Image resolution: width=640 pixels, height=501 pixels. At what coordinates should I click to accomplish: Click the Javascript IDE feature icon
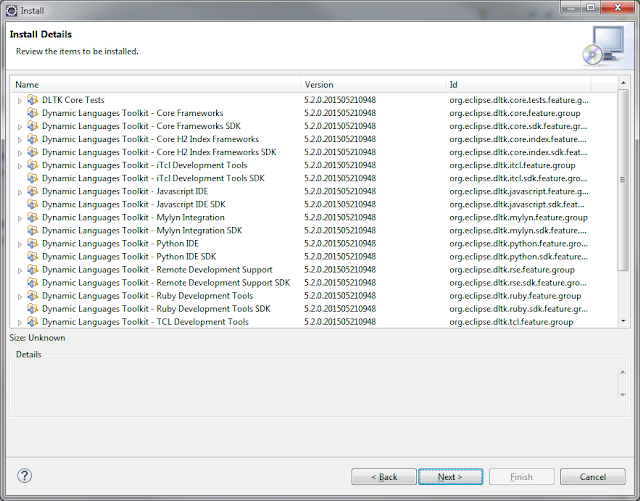coord(33,191)
